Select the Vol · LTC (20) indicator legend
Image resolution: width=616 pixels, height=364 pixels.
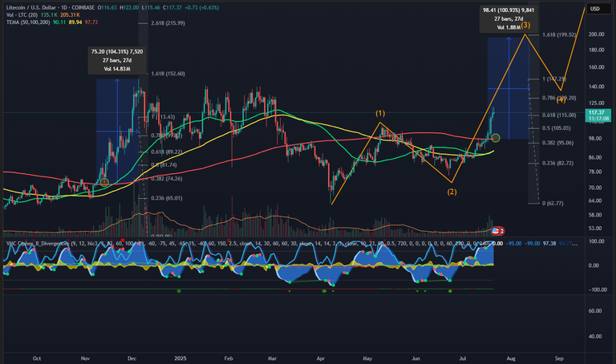[22, 15]
